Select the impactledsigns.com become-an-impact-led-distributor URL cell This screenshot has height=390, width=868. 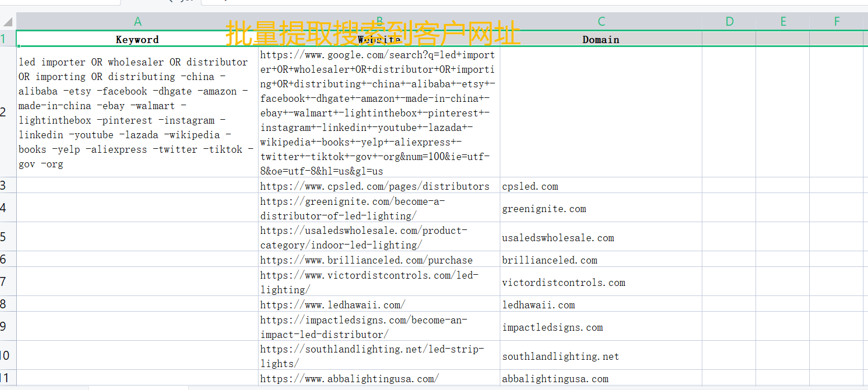click(x=379, y=326)
